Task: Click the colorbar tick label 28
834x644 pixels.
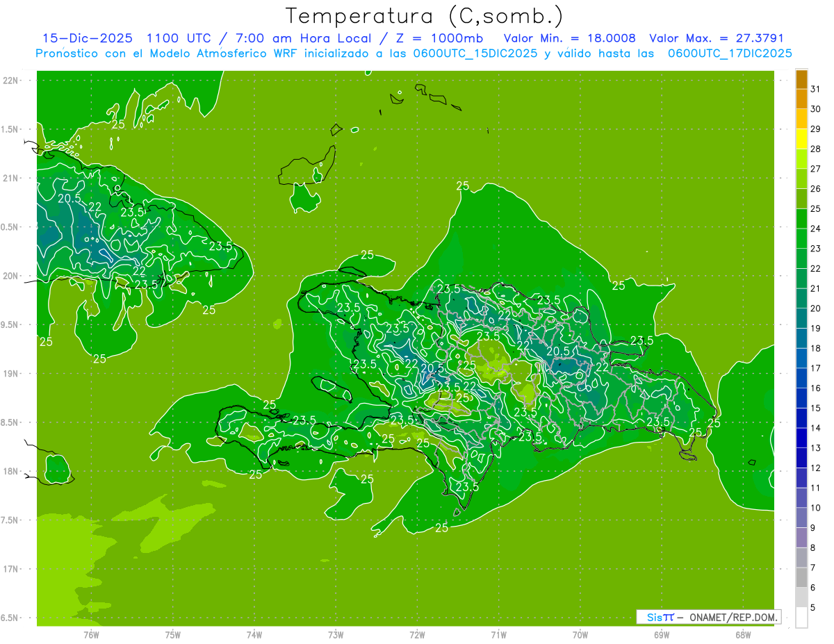Action: pyautogui.click(x=816, y=149)
